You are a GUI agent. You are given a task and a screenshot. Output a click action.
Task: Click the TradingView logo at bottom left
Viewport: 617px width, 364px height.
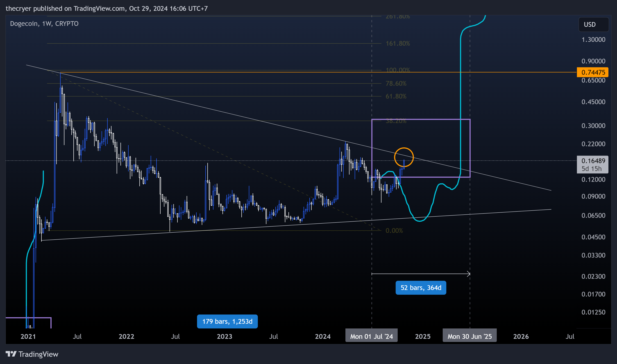[32, 354]
